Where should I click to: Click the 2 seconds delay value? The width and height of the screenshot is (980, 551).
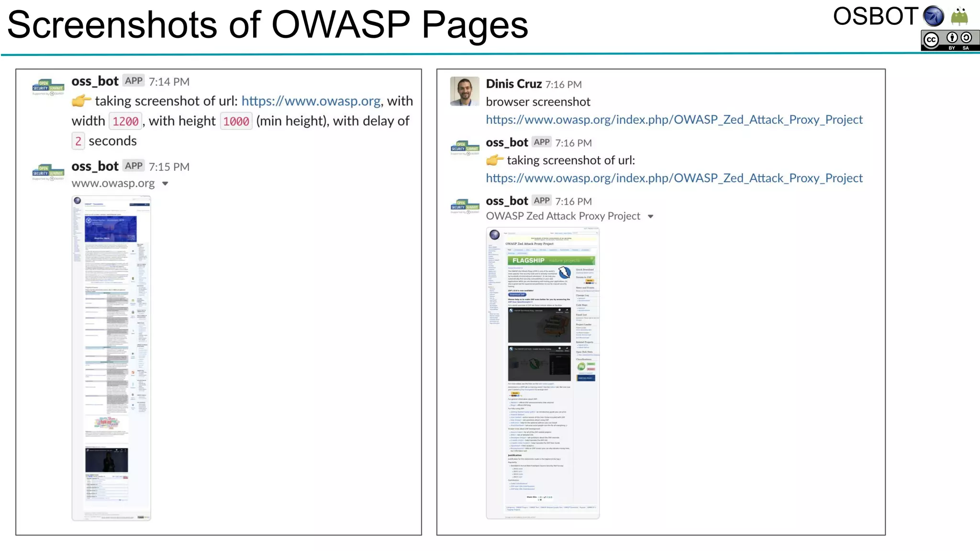(x=78, y=141)
